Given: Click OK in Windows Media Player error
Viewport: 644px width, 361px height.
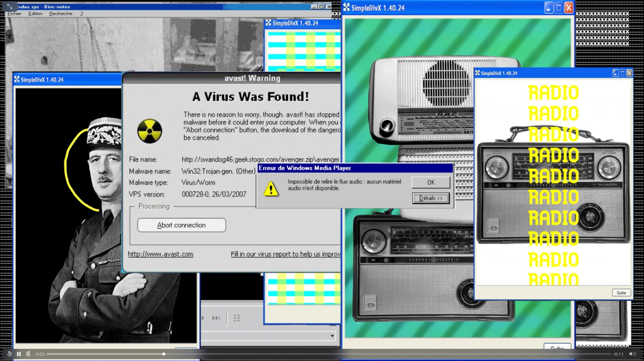Looking at the screenshot, I should (431, 182).
